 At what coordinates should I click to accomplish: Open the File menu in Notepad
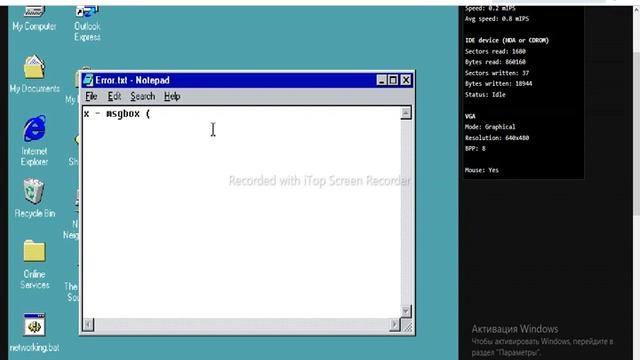pos(91,96)
